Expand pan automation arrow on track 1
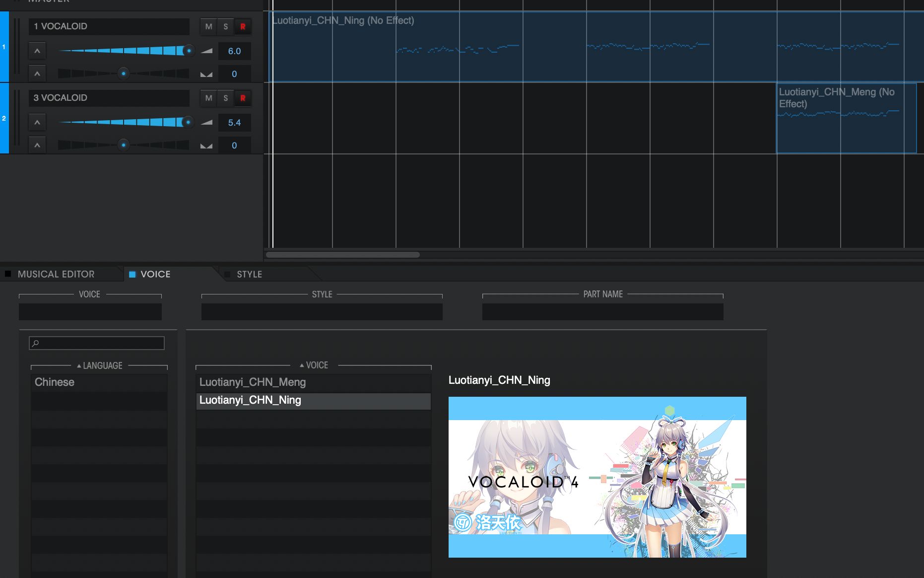The height and width of the screenshot is (578, 924). click(x=37, y=73)
